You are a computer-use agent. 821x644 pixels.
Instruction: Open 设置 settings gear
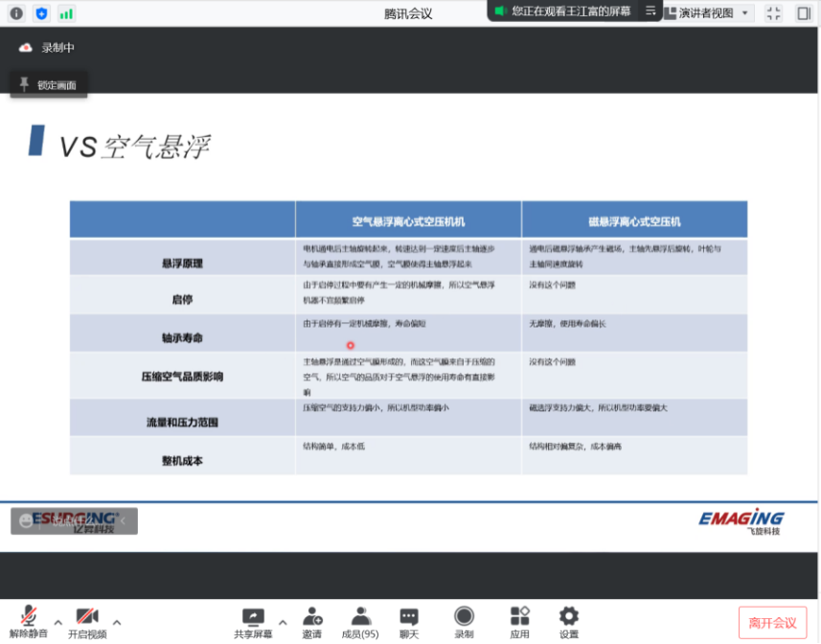pos(569,622)
